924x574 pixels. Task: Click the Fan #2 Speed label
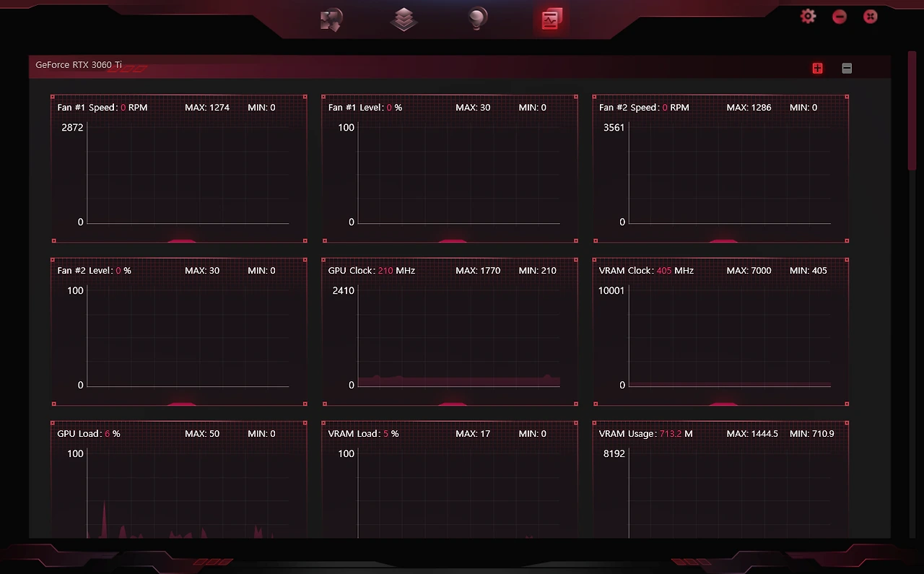coord(629,108)
